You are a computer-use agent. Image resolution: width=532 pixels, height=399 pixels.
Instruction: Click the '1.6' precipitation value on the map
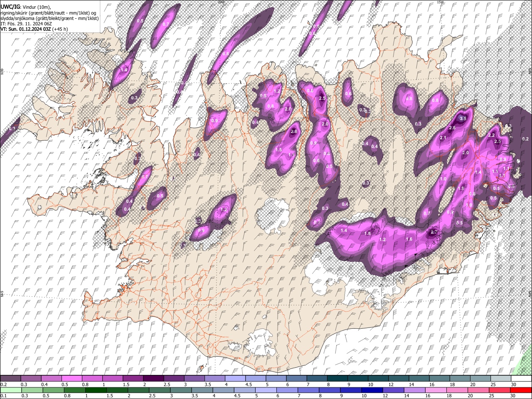click(409, 239)
